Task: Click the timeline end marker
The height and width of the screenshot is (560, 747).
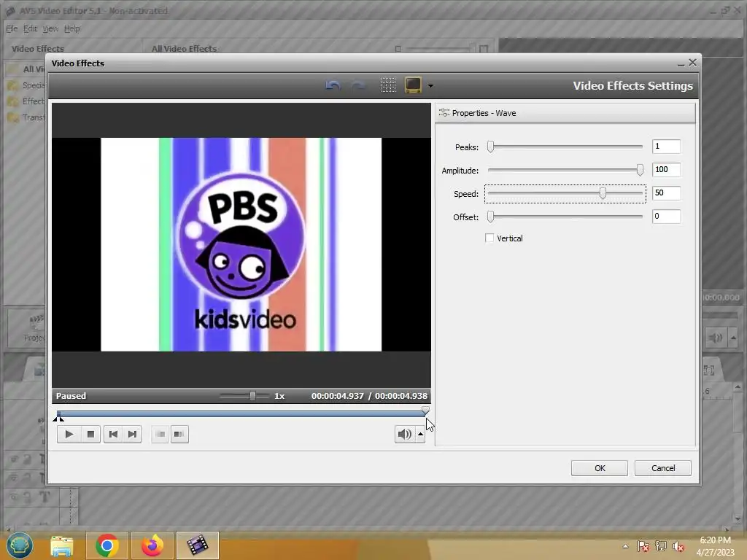Action: pyautogui.click(x=425, y=411)
